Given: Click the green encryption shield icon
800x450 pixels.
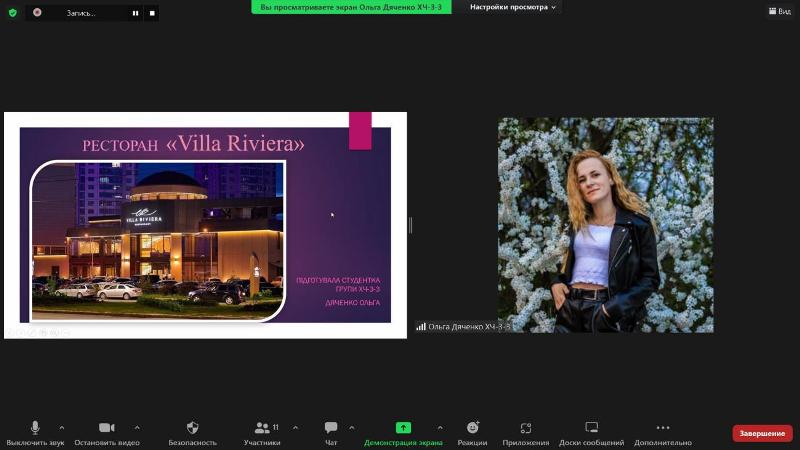Looking at the screenshot, I should (13, 13).
